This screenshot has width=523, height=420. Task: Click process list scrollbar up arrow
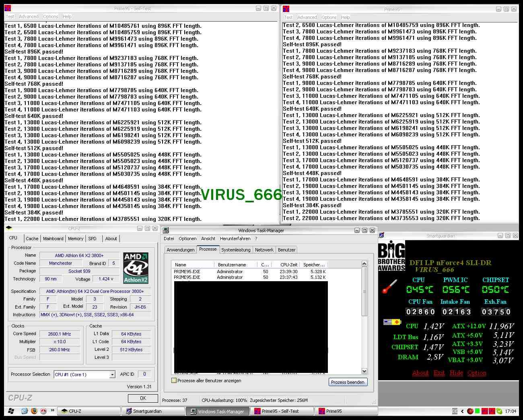tap(364, 264)
